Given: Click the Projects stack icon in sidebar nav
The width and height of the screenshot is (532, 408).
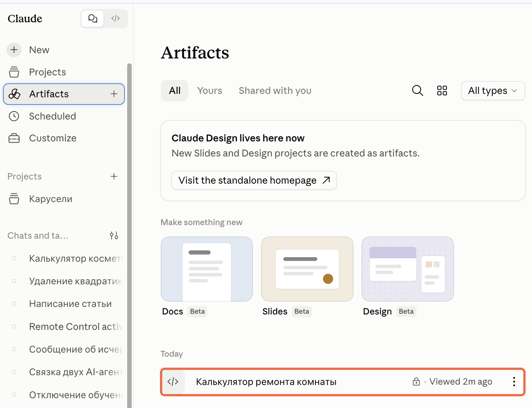Looking at the screenshot, I should coord(14,72).
